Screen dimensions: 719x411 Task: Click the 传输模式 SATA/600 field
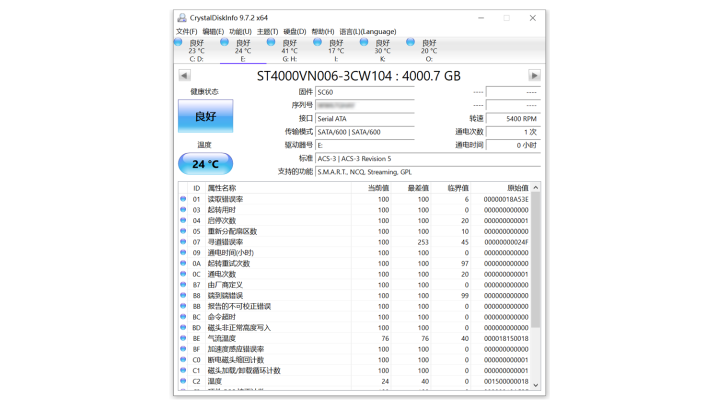click(365, 132)
